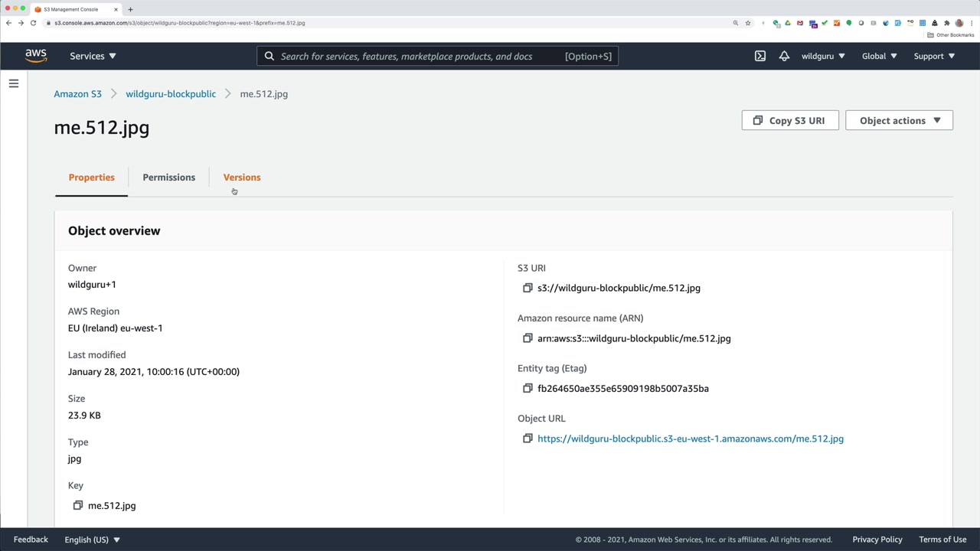980x551 pixels.
Task: Open the Object actions dropdown
Action: click(x=899, y=121)
